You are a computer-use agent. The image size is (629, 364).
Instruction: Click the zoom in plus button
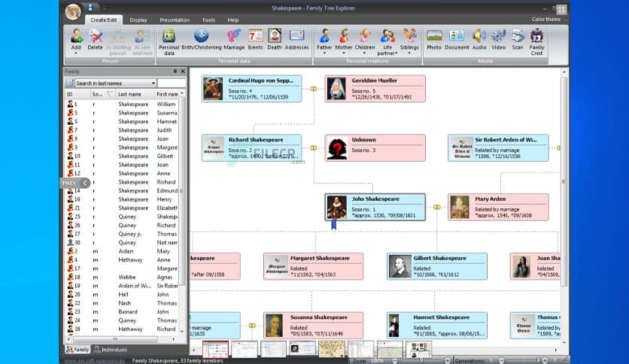pos(448,361)
